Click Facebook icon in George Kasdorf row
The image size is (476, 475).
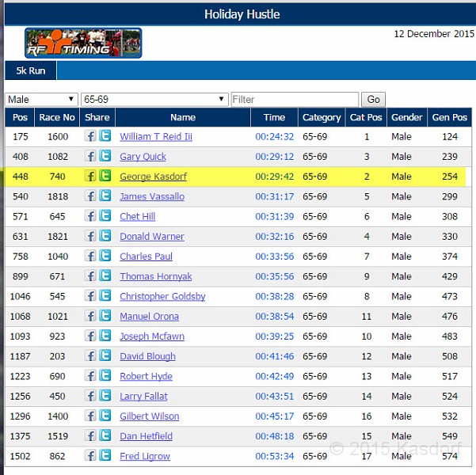point(90,177)
